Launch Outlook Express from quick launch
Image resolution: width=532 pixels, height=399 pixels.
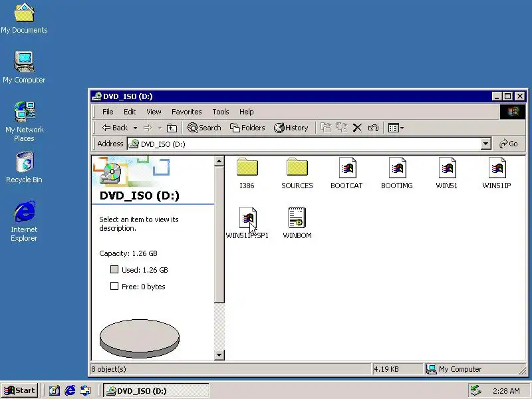click(x=85, y=390)
